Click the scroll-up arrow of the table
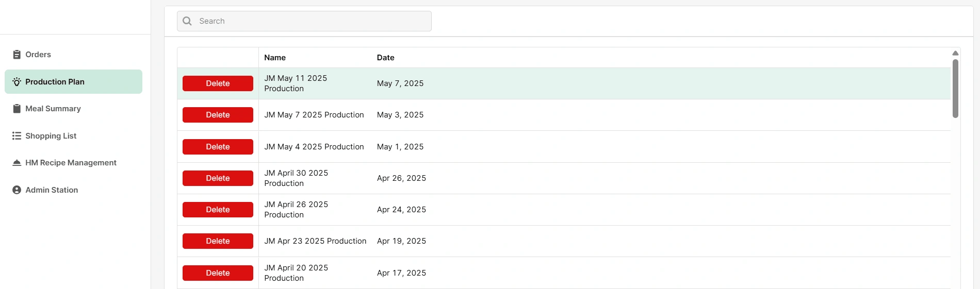 [955, 53]
